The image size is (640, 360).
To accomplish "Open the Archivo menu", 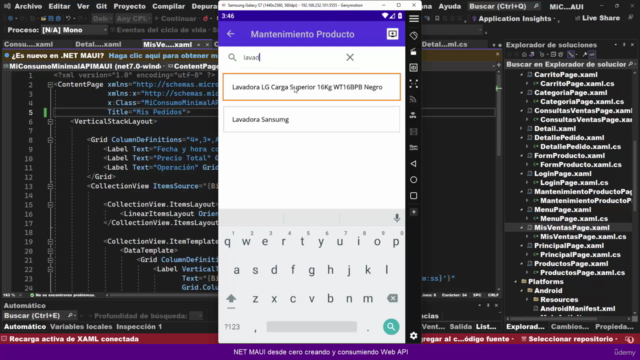I will [28, 6].
